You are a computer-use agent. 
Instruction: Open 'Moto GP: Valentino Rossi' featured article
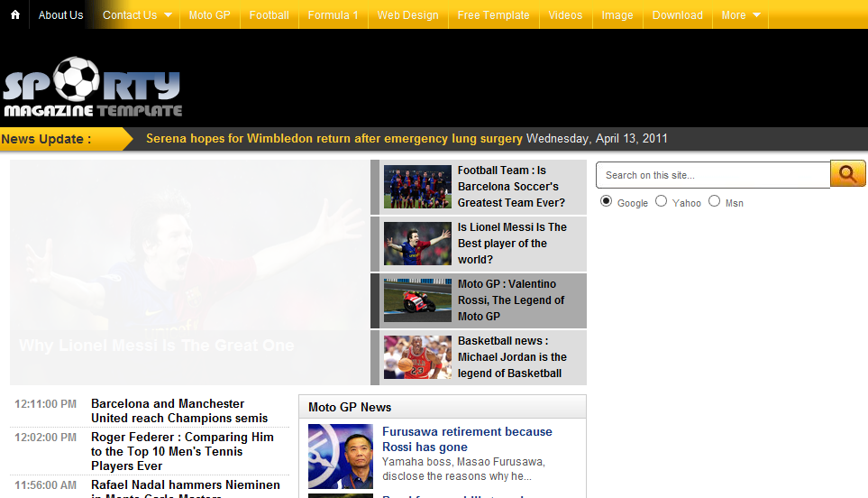point(510,300)
